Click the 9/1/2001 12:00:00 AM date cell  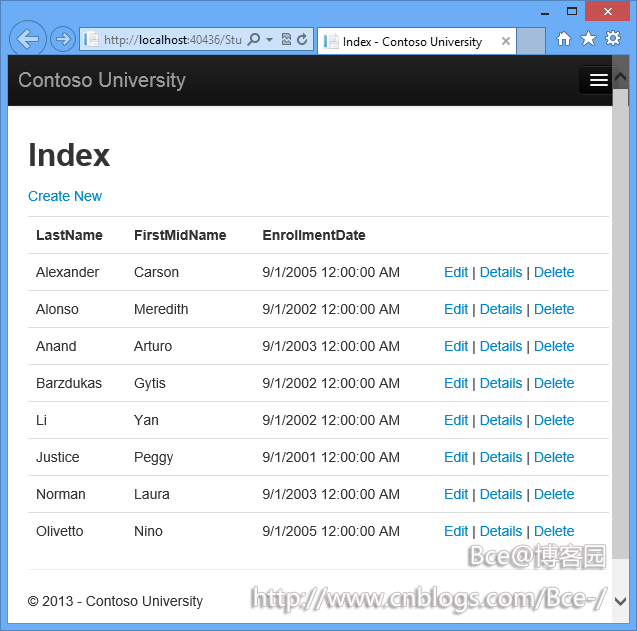(x=331, y=457)
